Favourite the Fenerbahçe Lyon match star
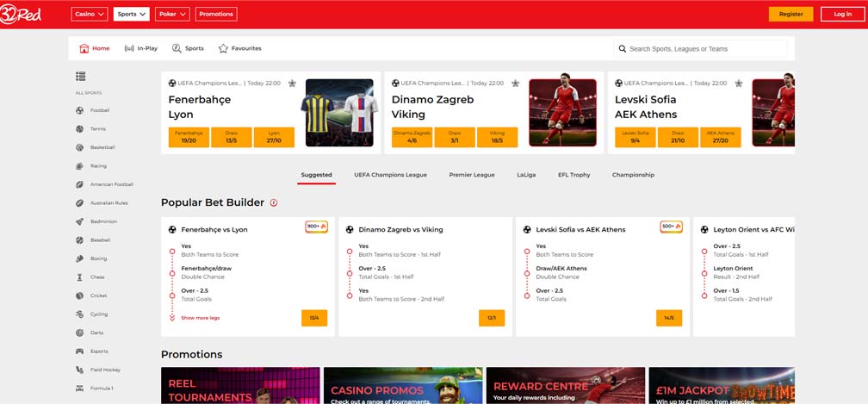 pyautogui.click(x=292, y=84)
